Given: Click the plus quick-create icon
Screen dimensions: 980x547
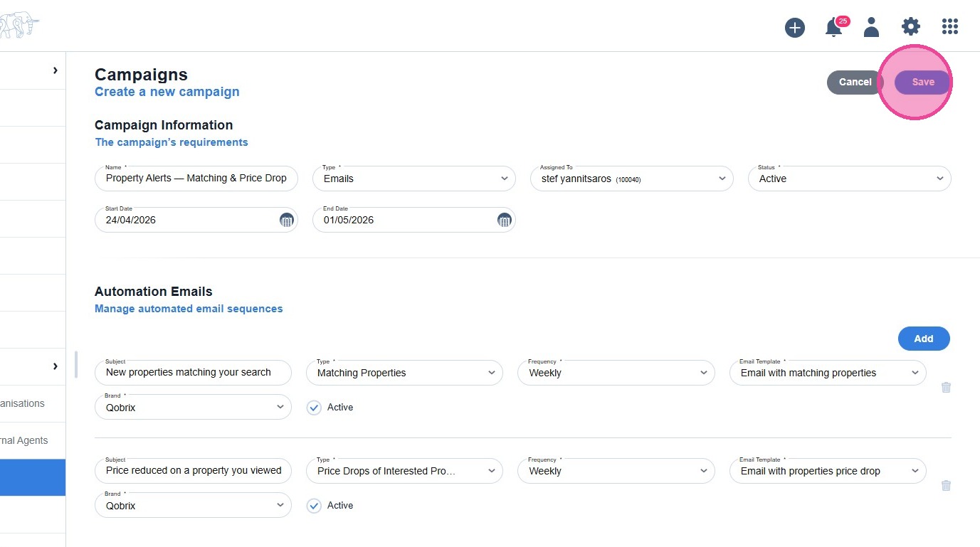Looking at the screenshot, I should pos(794,28).
